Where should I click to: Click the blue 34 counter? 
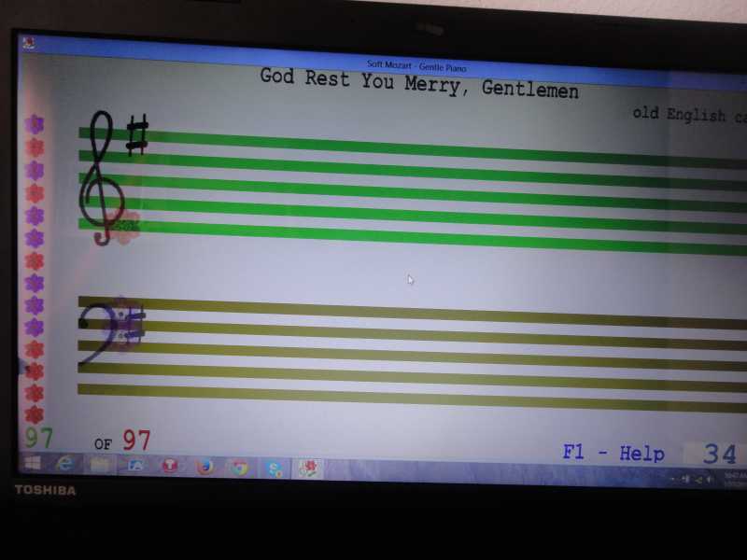720,455
